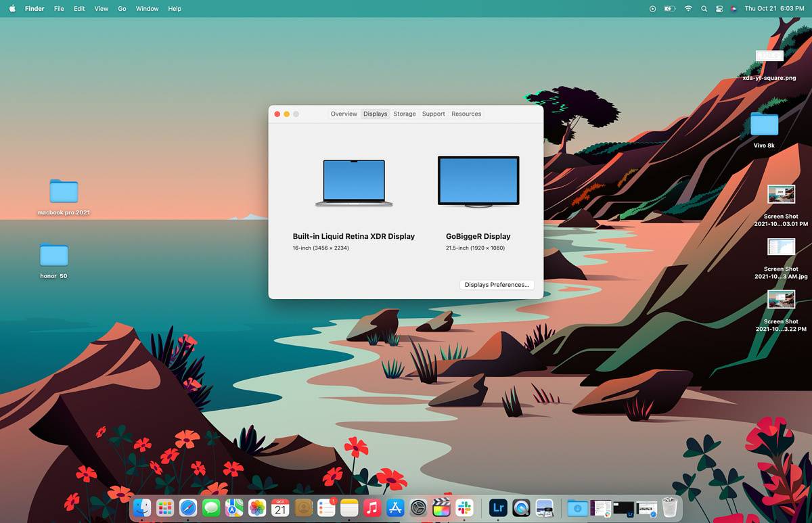Switch to the Support tab

click(x=434, y=114)
